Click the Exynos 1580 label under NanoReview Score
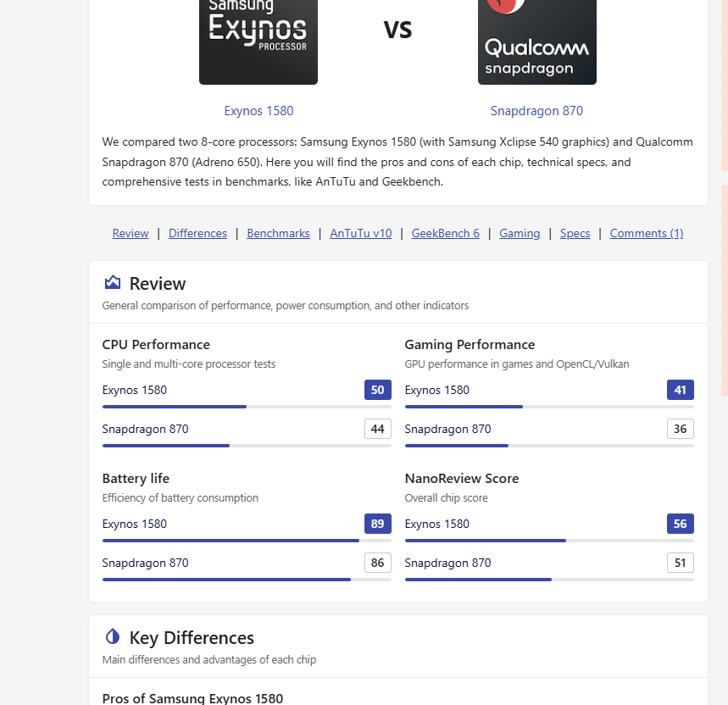Image resolution: width=728 pixels, height=705 pixels. [437, 524]
